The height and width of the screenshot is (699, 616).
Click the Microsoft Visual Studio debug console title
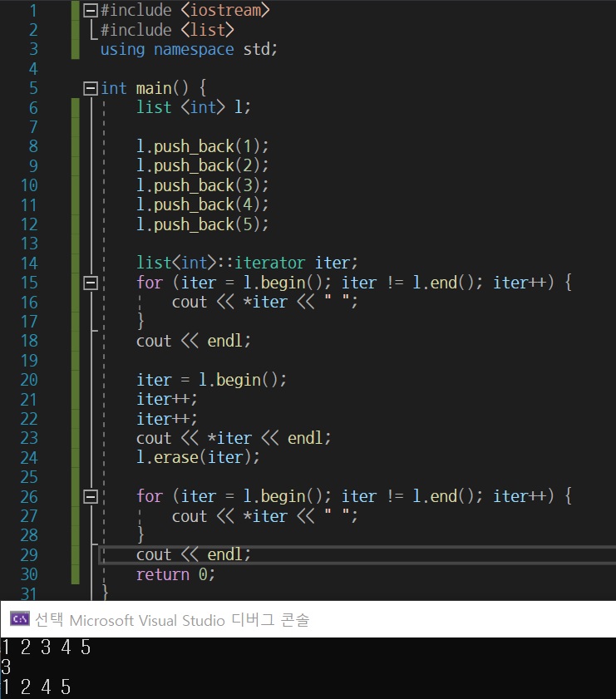[172, 620]
